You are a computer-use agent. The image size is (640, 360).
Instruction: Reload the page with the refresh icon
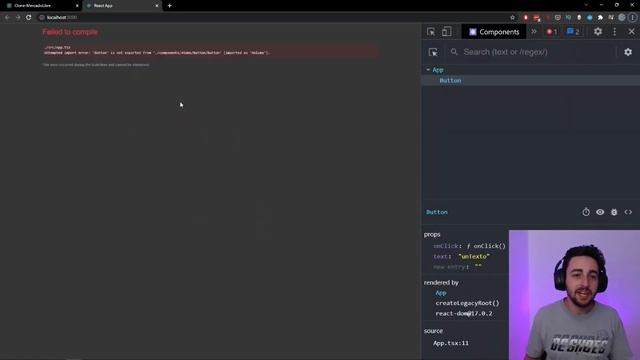click(29, 17)
